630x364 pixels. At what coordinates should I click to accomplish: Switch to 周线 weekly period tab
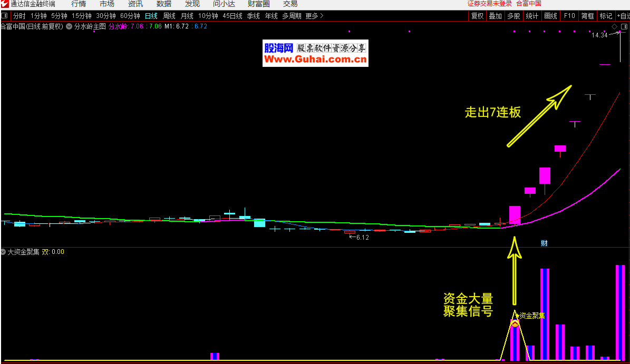(169, 16)
